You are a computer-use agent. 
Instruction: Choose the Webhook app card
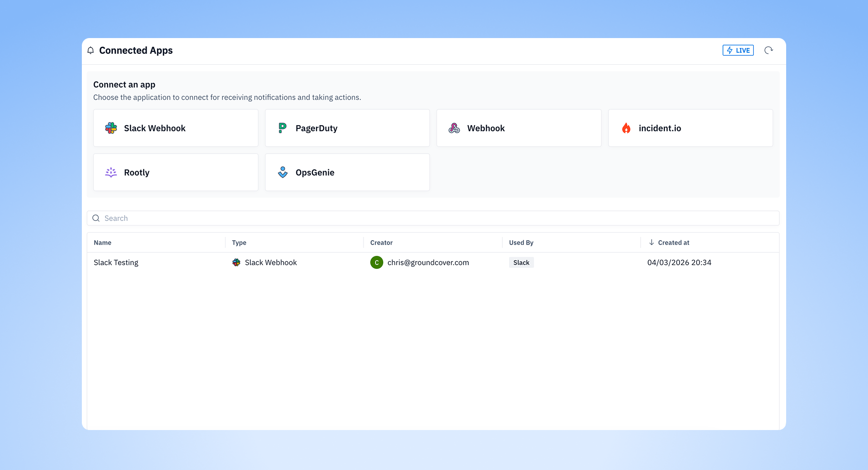[x=519, y=128]
